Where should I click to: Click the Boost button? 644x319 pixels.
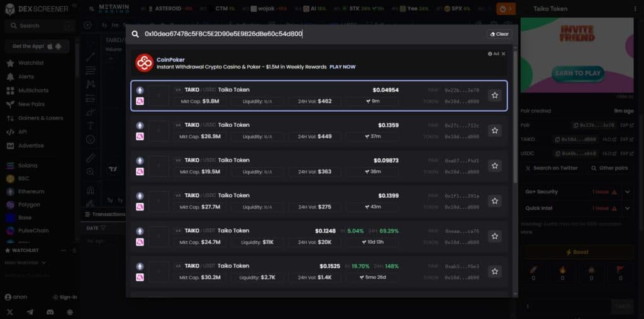pos(577,252)
